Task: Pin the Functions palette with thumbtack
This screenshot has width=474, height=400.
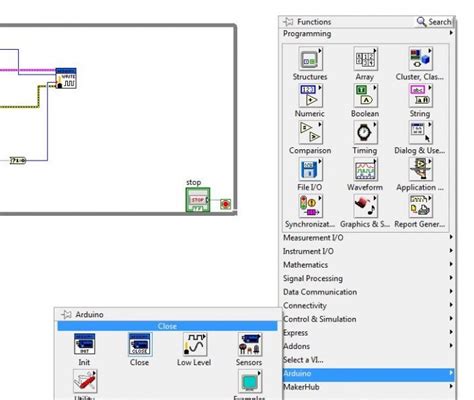Action: (x=288, y=22)
